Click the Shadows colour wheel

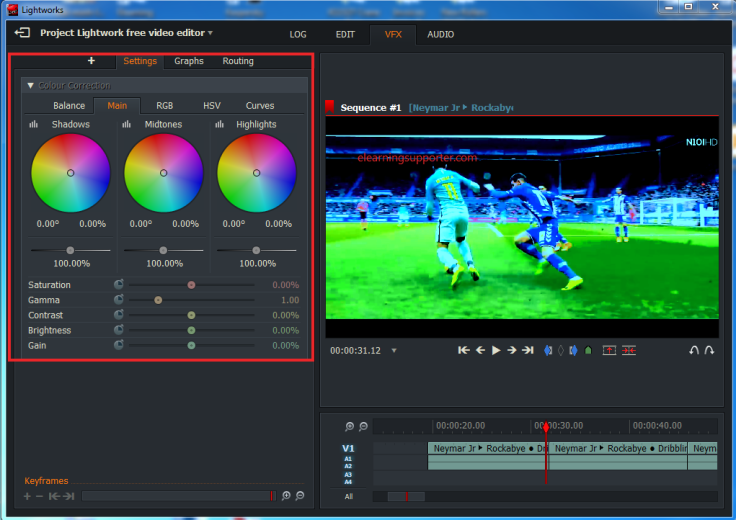(70, 173)
